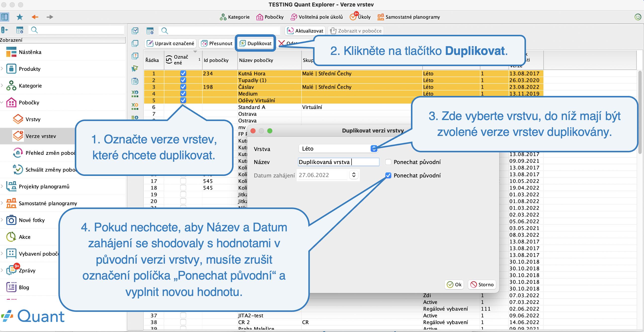Screen dimensions: 644x332
Task: Open table column settings icon
Action: point(150,31)
